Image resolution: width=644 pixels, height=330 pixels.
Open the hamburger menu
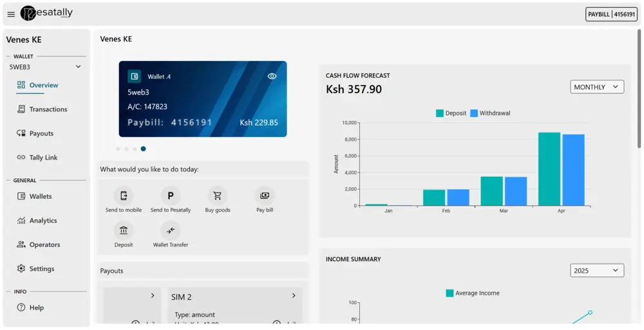point(11,14)
